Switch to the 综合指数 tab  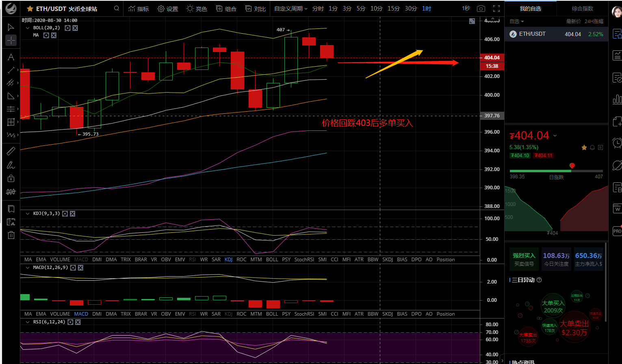click(x=582, y=9)
